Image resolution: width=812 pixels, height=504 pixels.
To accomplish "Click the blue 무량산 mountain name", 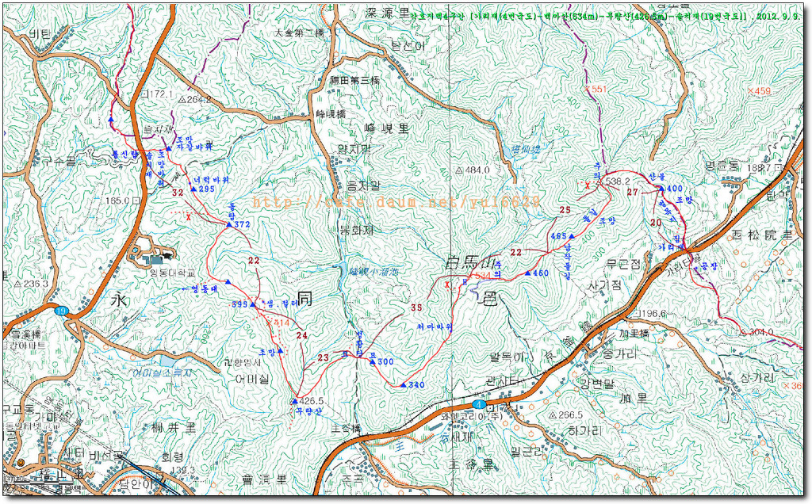I will click(308, 411).
